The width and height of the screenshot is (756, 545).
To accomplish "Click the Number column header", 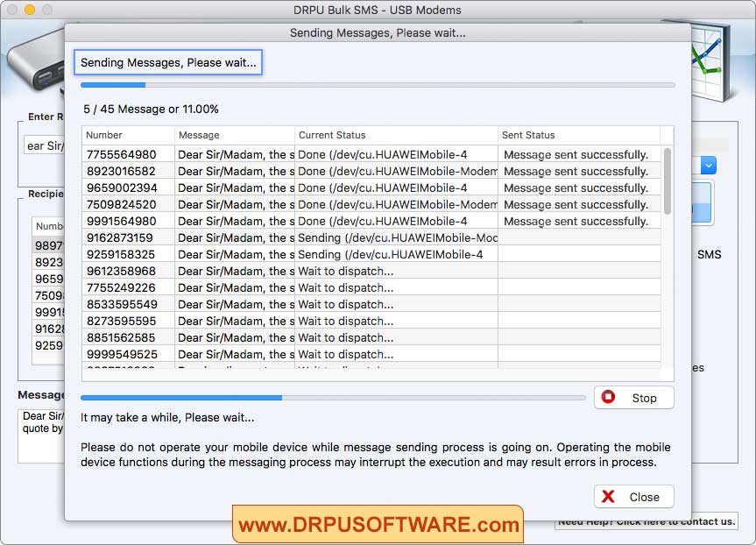I will (x=128, y=136).
